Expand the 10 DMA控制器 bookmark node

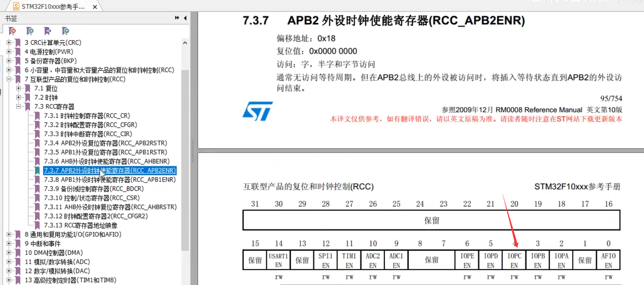[9, 253]
